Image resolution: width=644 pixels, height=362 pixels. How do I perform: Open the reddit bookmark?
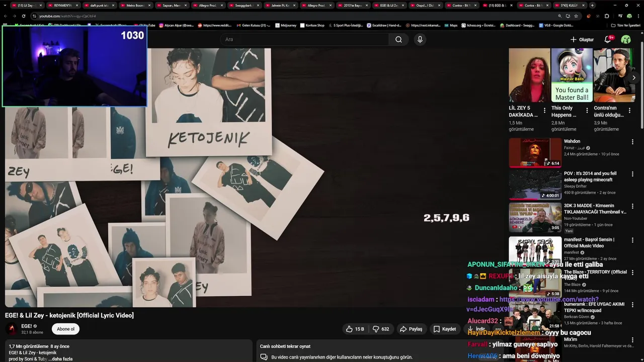[215, 25]
